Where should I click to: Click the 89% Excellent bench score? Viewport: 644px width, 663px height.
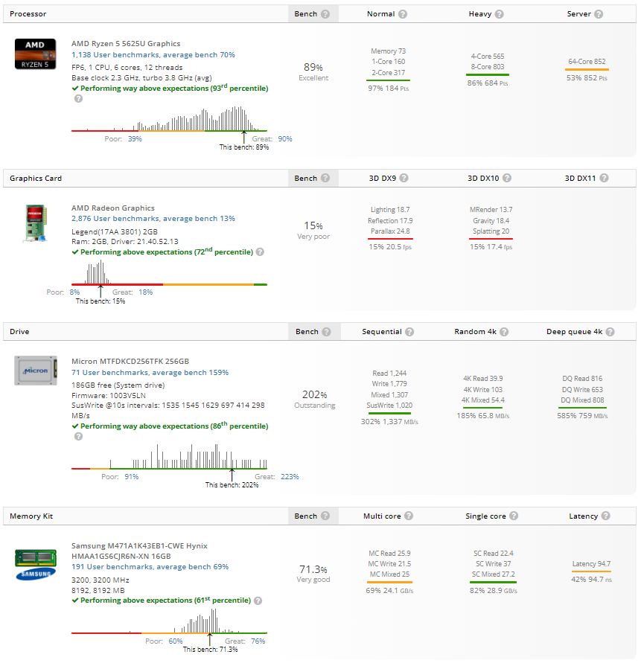[313, 71]
